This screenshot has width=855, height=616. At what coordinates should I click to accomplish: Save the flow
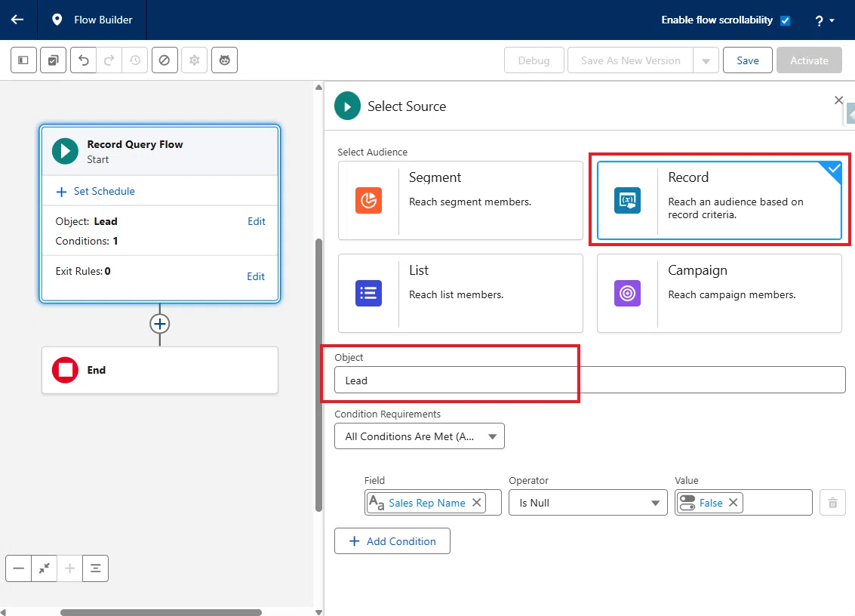pyautogui.click(x=748, y=60)
